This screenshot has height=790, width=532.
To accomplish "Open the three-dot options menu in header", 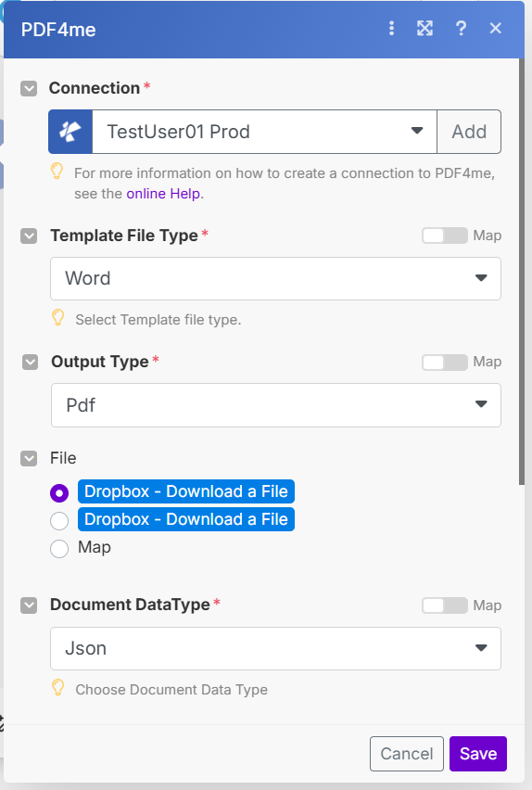I will point(391,28).
